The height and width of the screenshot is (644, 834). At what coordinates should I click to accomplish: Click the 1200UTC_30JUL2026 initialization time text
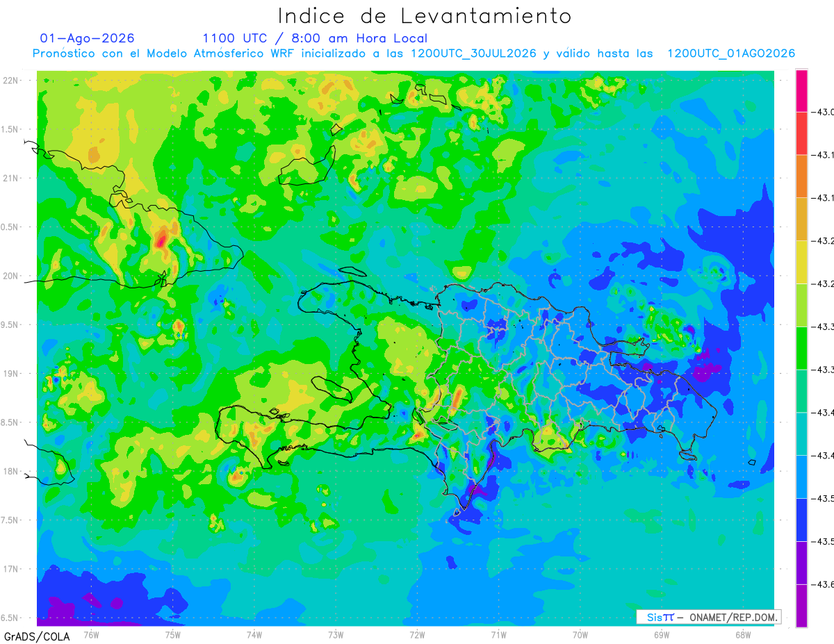click(x=473, y=53)
